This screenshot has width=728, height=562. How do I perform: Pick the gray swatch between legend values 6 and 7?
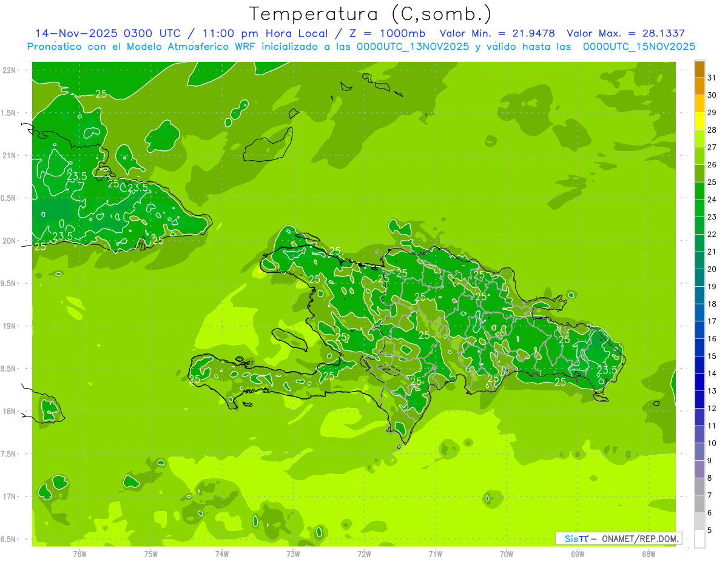(x=699, y=504)
